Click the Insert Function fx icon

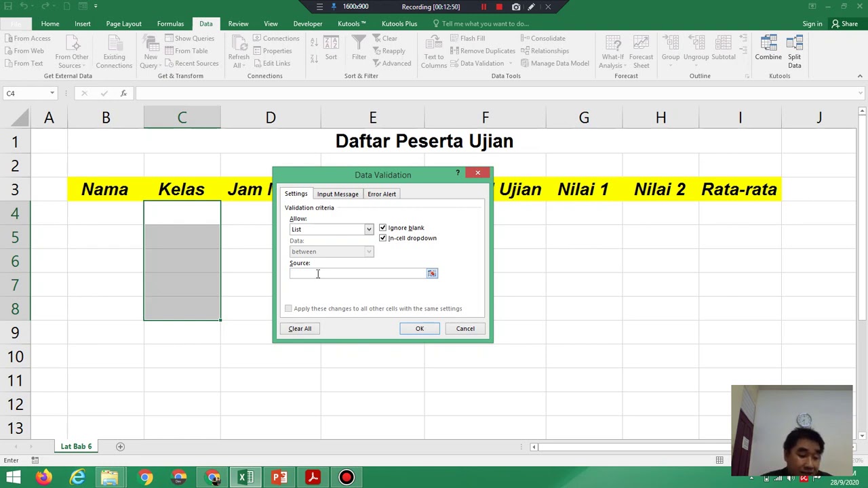click(123, 93)
